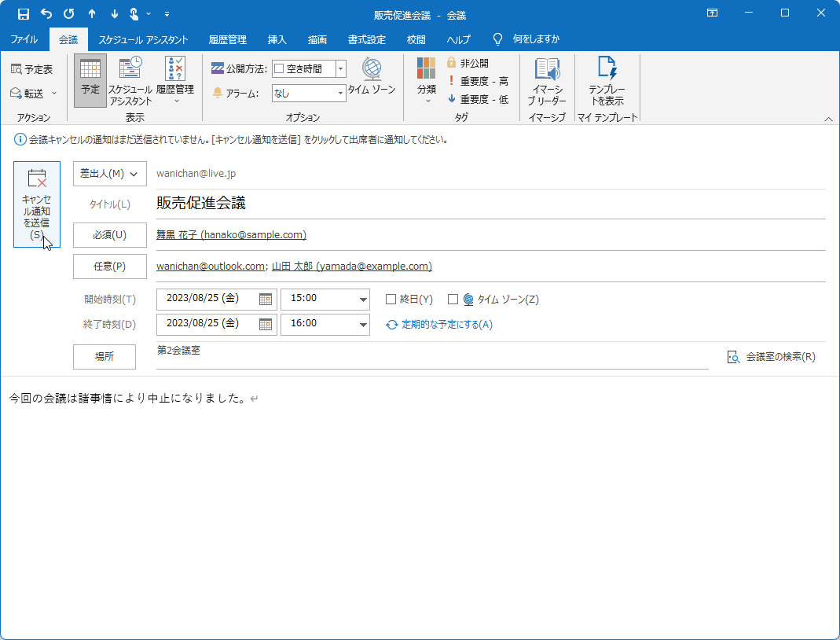Open the 公開方法 combo box
The width and height of the screenshot is (840, 640).
pyautogui.click(x=309, y=68)
